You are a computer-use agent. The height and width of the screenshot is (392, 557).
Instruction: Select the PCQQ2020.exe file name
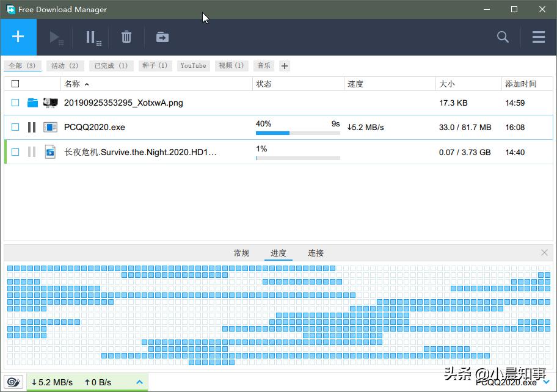(95, 127)
